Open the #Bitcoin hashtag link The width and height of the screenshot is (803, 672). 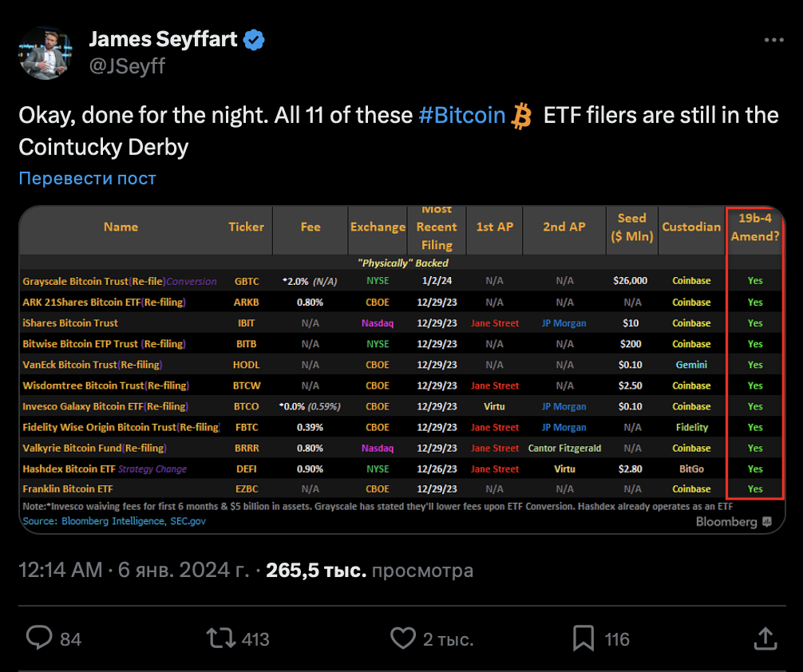tap(462, 115)
